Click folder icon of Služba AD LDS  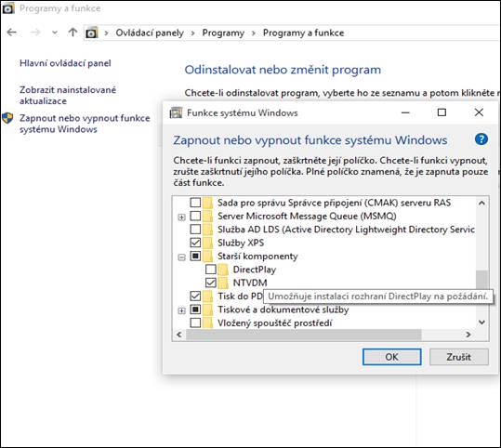208,230
